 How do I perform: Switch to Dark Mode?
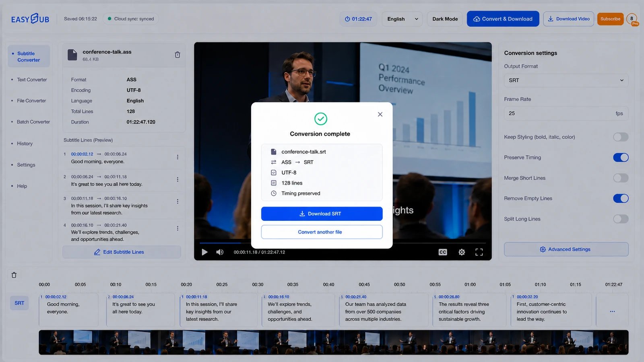(445, 19)
